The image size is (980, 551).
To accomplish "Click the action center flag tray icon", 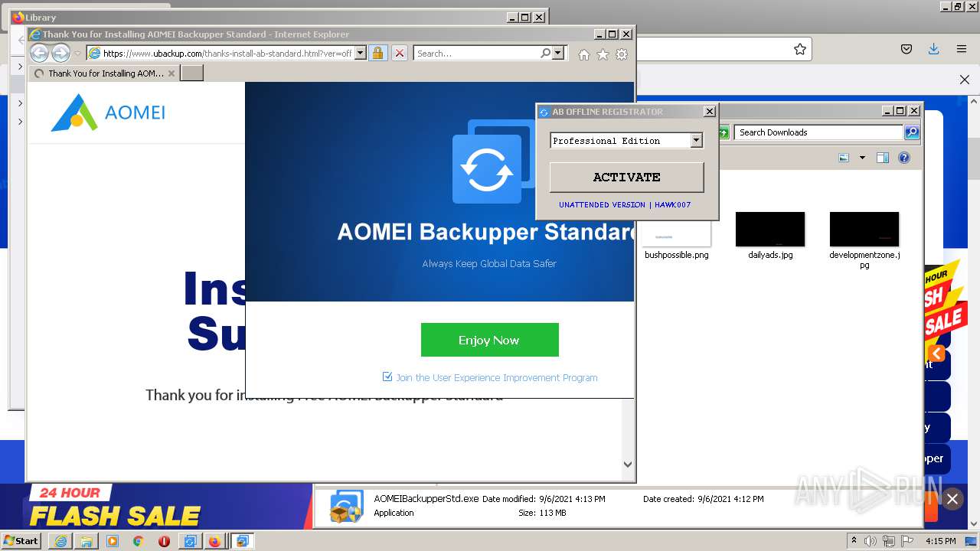I will click(907, 541).
